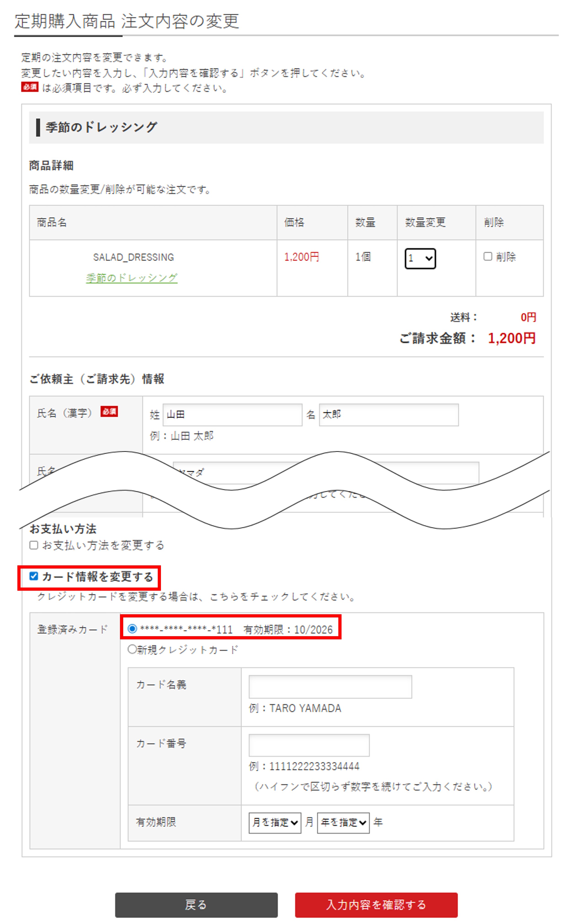The width and height of the screenshot is (569, 924).
Task: Click SALAD_DRESSING product code text
Action: click(134, 257)
